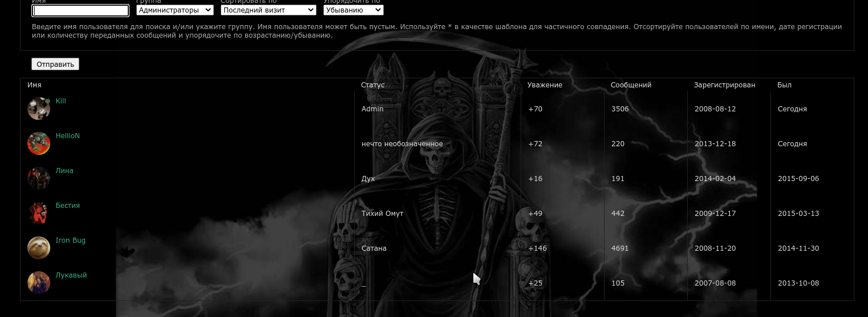Click status text Admin
The width and height of the screenshot is (868, 317).
pyautogui.click(x=372, y=109)
